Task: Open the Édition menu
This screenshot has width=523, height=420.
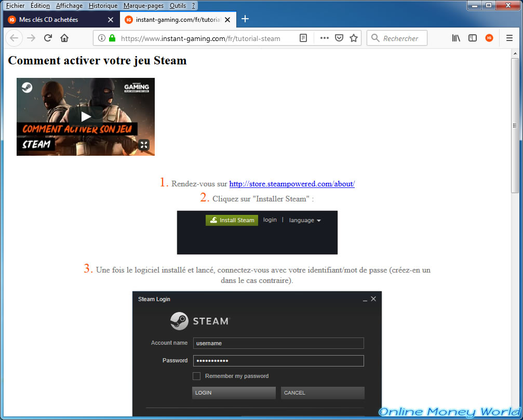Action: point(40,6)
